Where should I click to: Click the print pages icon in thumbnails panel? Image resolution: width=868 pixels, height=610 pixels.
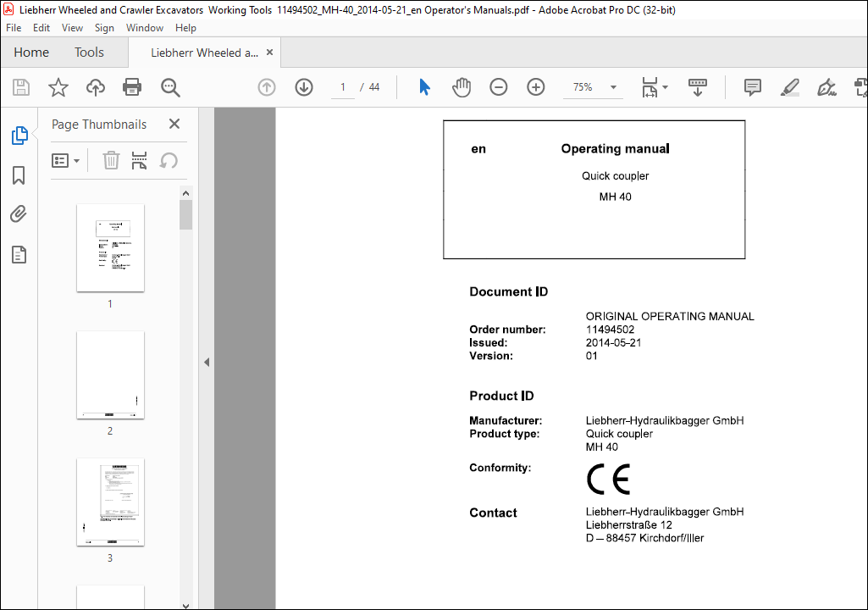click(x=139, y=161)
